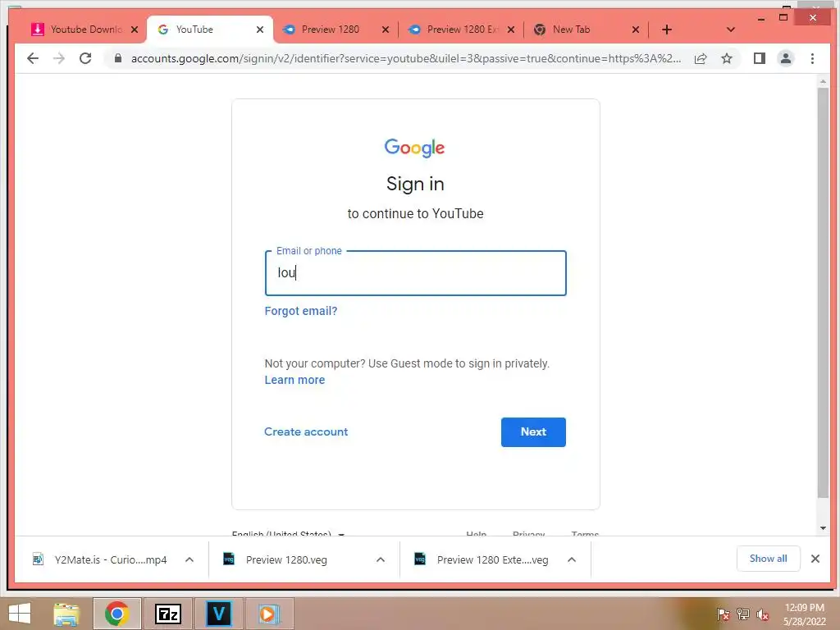Switch to the New Tab tab

(582, 30)
